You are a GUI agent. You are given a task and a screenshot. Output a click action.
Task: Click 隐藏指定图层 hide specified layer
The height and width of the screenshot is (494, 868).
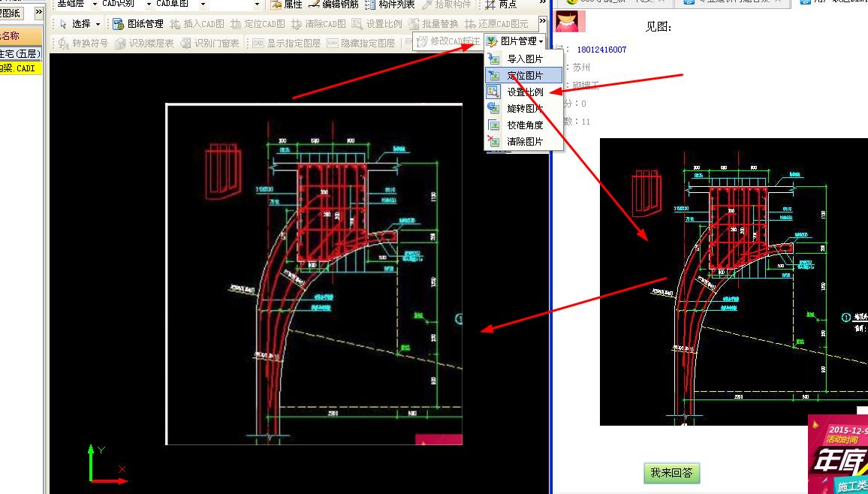pyautogui.click(x=361, y=43)
